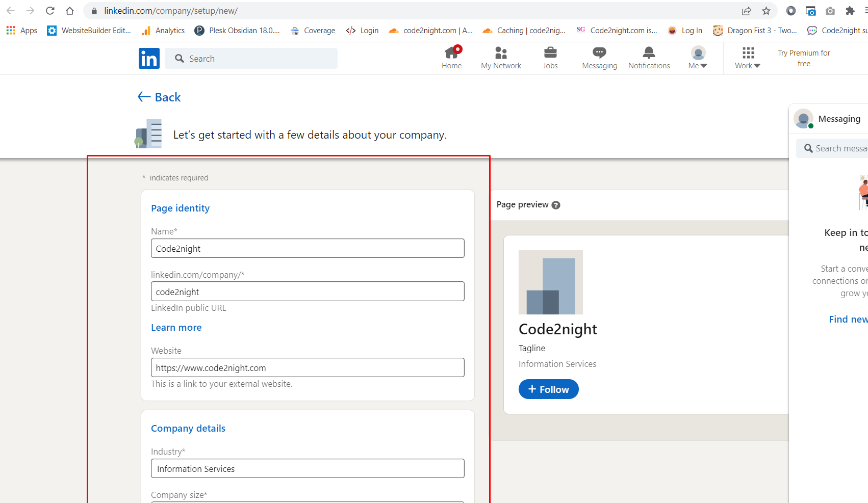Screen dimensions: 868x503
Task: Bookmark page with star icon
Action: coord(766,11)
